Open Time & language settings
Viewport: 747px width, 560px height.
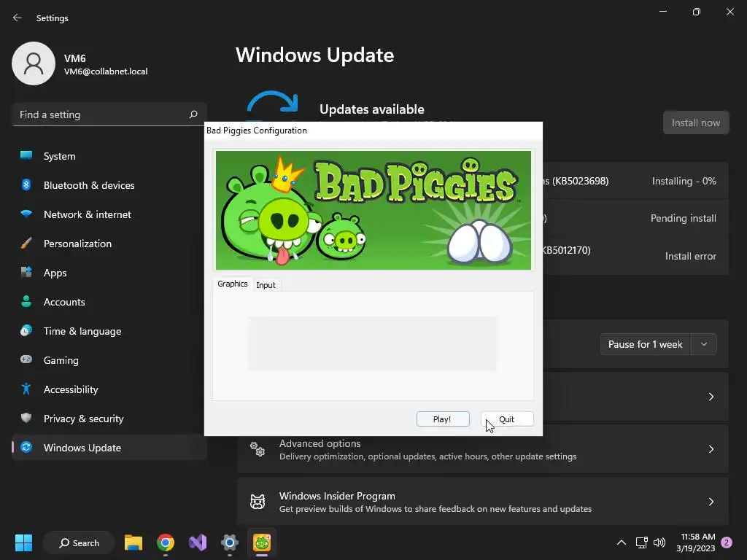click(109, 331)
